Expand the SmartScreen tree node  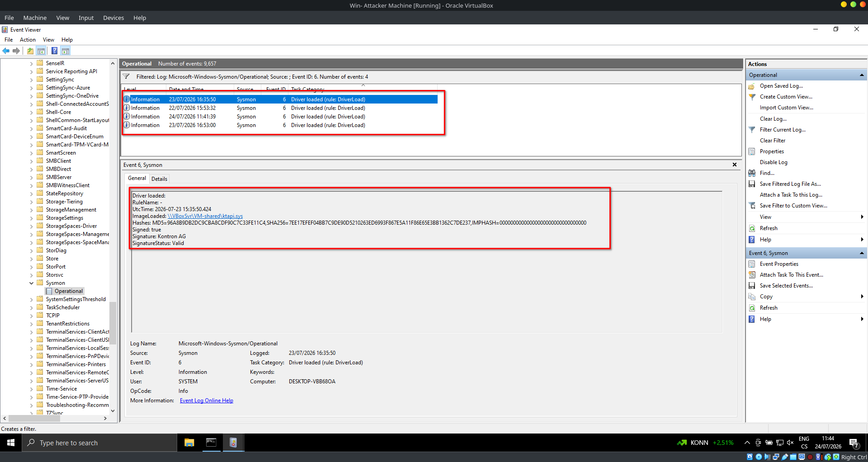pos(32,153)
